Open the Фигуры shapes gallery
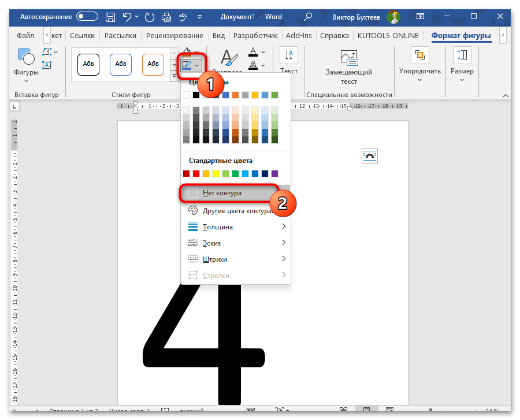The width and height of the screenshot is (520, 420). [x=26, y=64]
